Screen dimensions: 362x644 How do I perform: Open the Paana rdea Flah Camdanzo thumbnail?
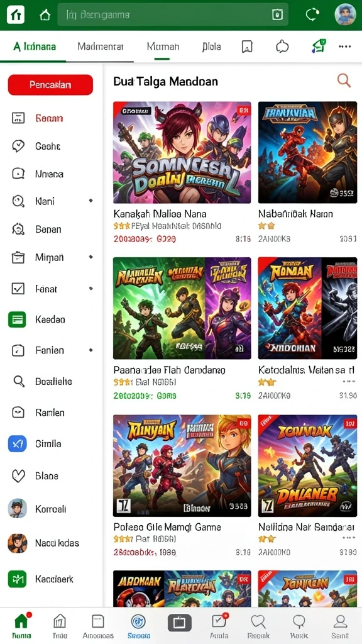pyautogui.click(x=182, y=308)
